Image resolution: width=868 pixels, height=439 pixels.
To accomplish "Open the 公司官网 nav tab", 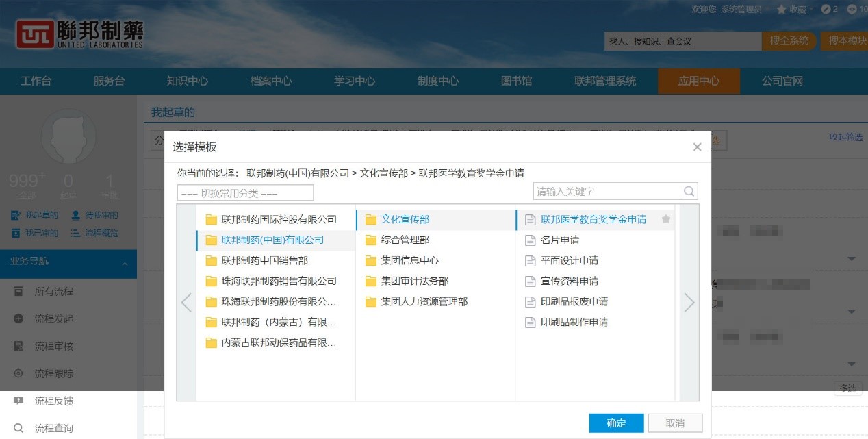I will click(782, 81).
